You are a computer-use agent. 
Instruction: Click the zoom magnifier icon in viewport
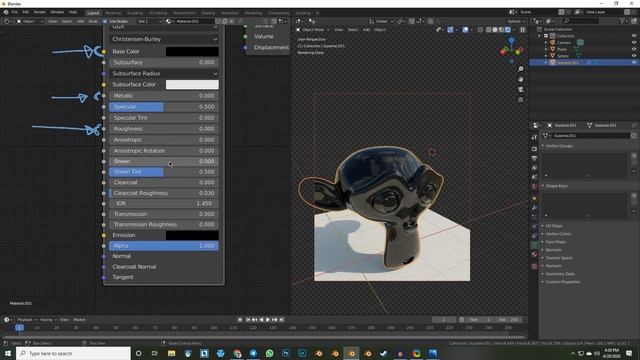[520, 69]
